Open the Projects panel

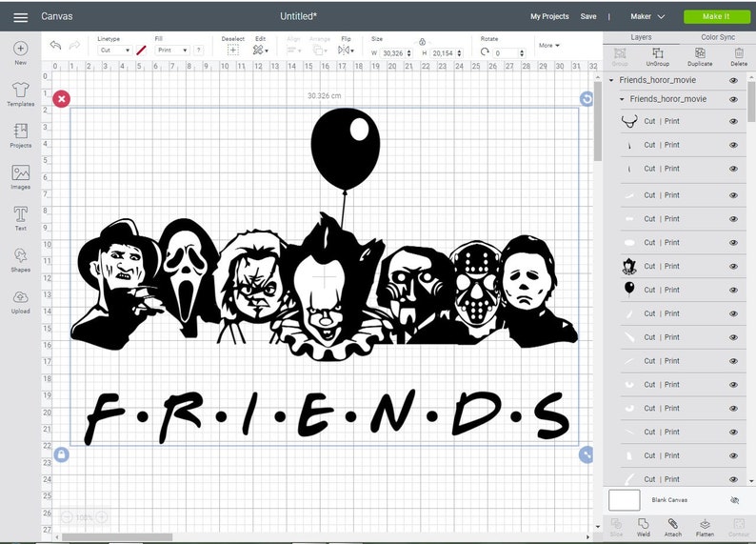pos(20,131)
